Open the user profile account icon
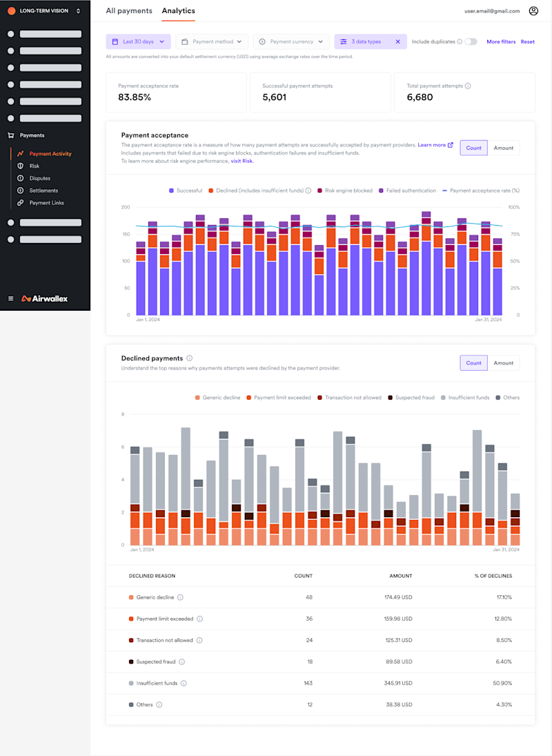Screen dimensions: 552x756 533,10
